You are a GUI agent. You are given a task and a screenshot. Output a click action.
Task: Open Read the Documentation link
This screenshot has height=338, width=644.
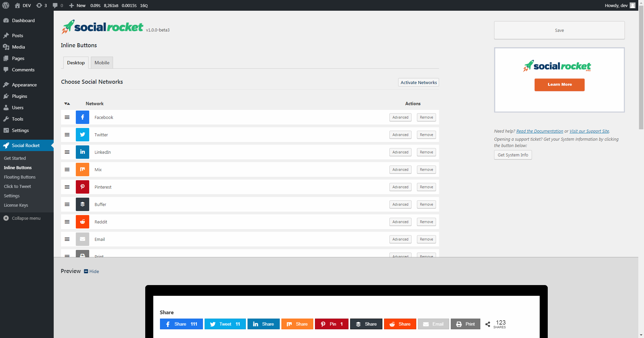[540, 131]
